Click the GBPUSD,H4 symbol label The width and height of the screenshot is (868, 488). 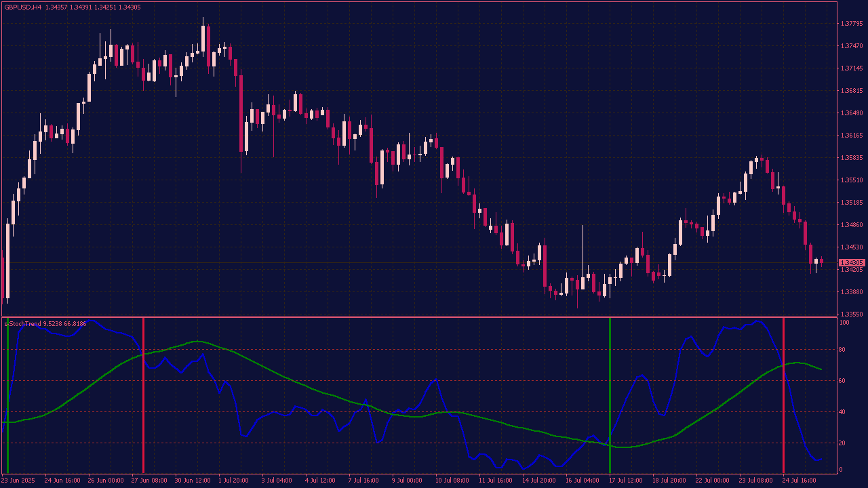coord(22,7)
